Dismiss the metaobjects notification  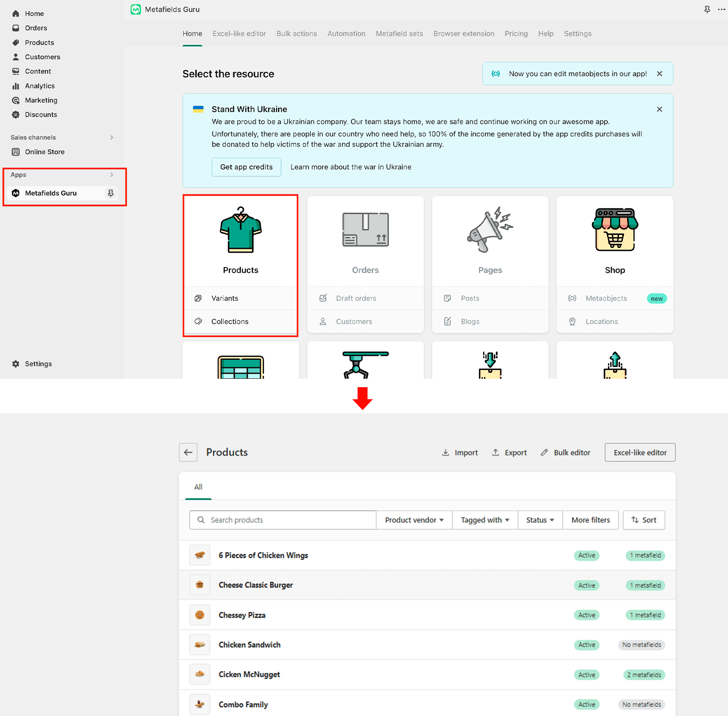(660, 74)
